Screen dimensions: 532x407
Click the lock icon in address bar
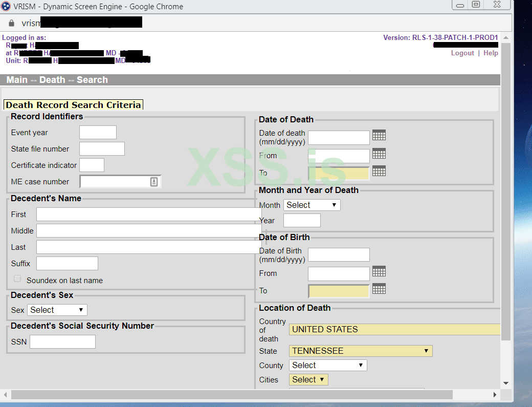[x=12, y=23]
